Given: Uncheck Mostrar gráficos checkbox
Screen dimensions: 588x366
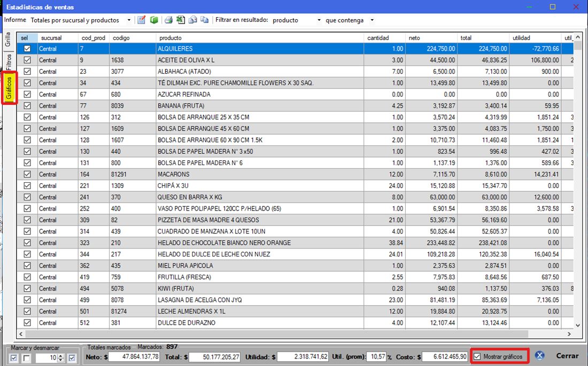Looking at the screenshot, I should (477, 356).
